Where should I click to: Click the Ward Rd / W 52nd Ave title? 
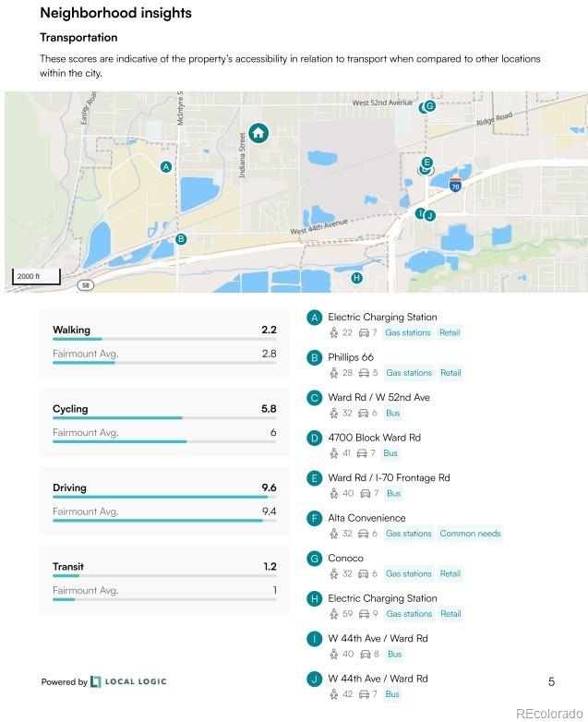click(379, 397)
